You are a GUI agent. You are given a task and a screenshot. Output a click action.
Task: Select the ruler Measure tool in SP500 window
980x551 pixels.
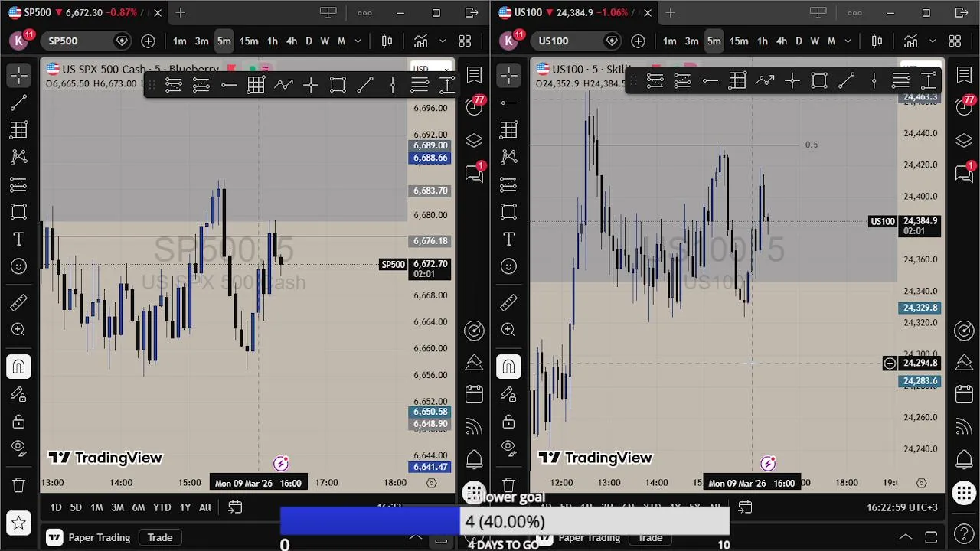click(x=18, y=303)
